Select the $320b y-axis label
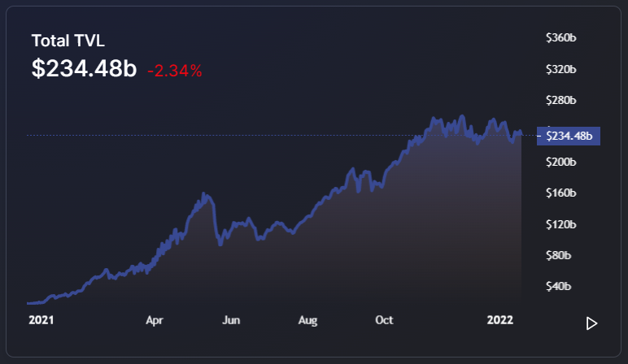Viewport: 628px width, 364px height. [x=560, y=69]
